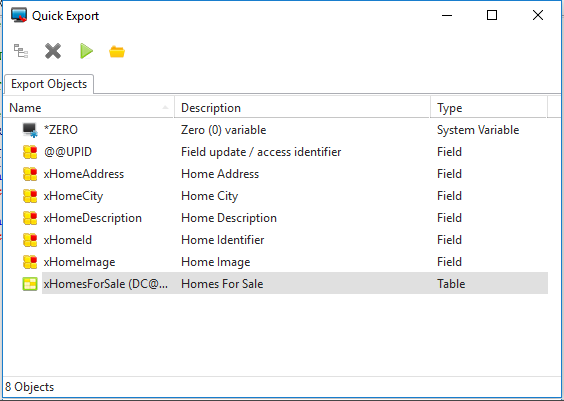This screenshot has height=401, width=564.
Task: Click the tree hierarchy toolbar icon
Action: (21, 51)
